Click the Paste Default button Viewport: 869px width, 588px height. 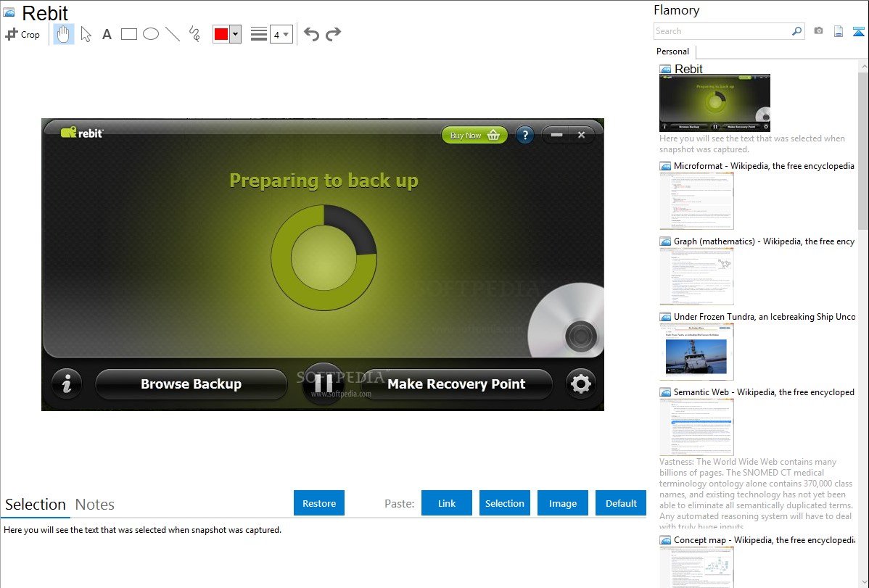[621, 503]
